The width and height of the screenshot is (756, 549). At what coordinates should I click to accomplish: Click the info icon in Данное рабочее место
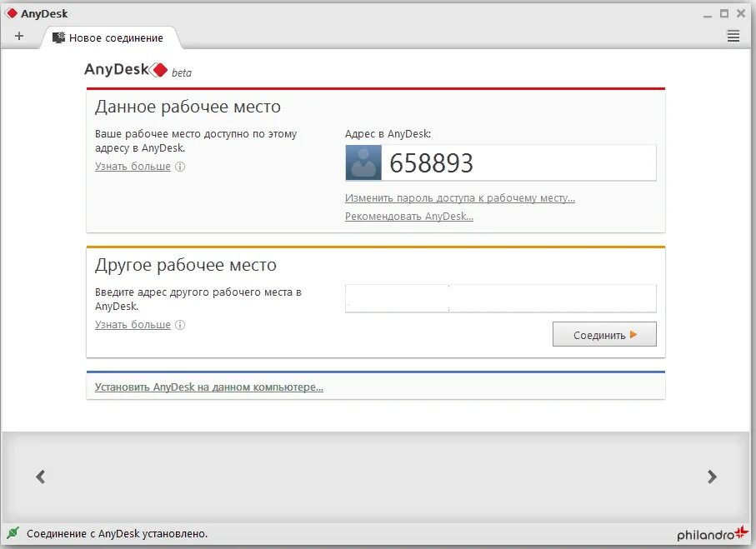pyautogui.click(x=180, y=167)
